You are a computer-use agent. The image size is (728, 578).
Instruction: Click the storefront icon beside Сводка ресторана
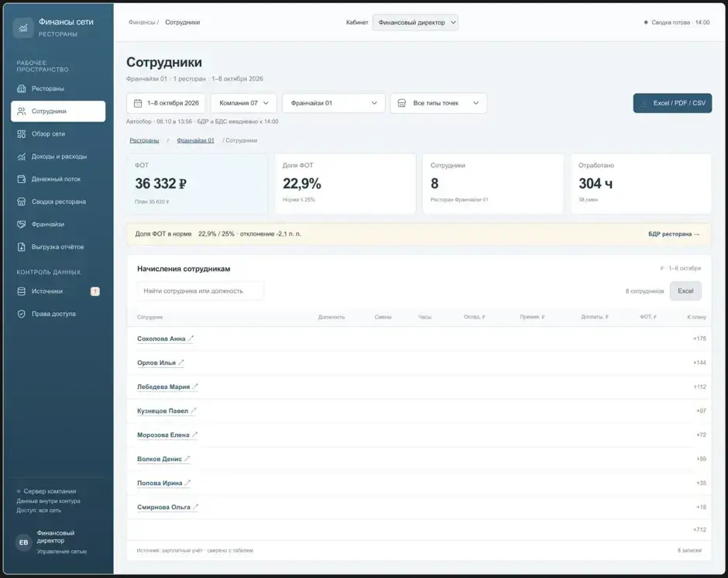click(22, 201)
